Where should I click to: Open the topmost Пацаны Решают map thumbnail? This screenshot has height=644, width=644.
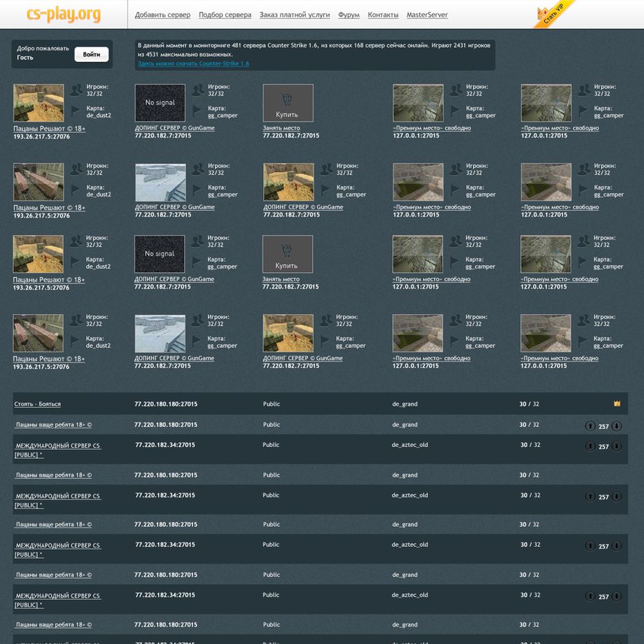pyautogui.click(x=39, y=103)
